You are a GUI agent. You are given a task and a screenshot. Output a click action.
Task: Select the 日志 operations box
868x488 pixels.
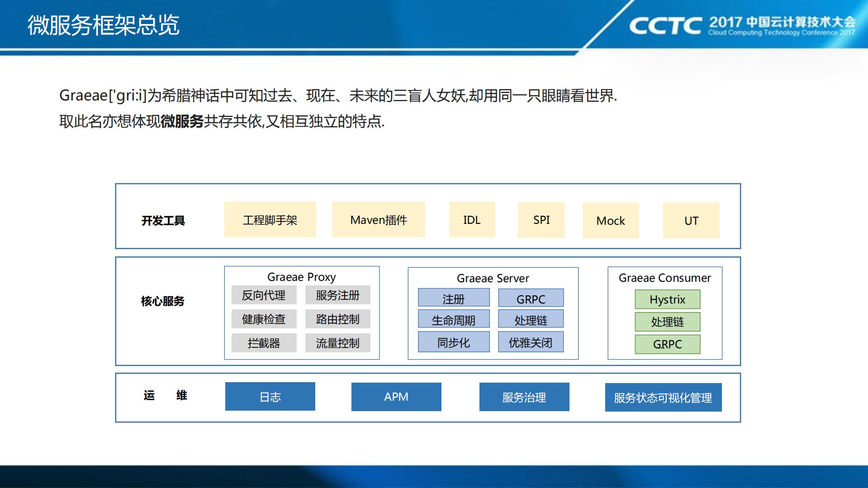[270, 397]
